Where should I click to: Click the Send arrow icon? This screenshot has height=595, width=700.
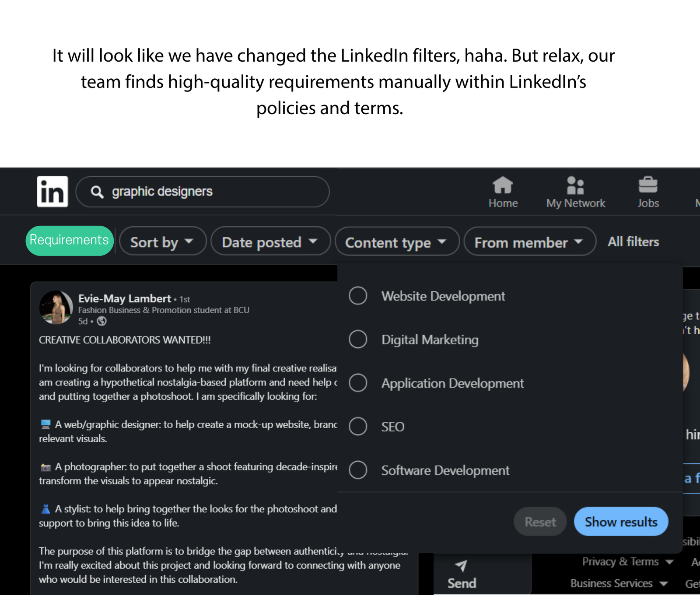click(461, 566)
